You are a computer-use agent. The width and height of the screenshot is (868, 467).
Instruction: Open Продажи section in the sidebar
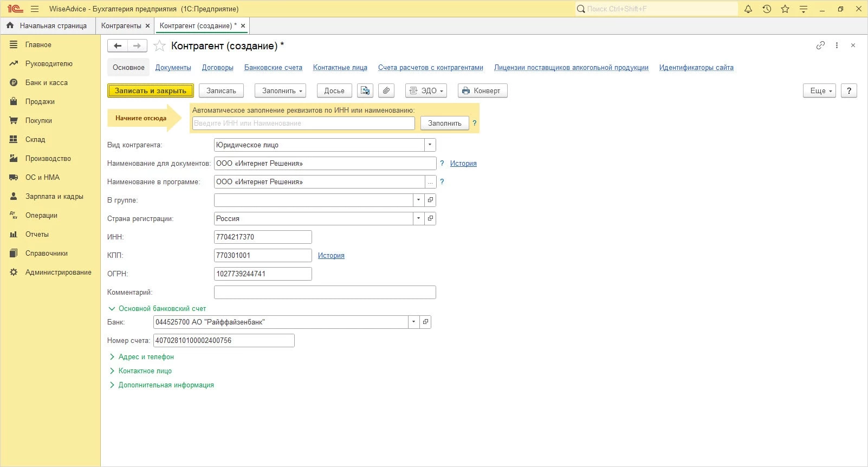(40, 101)
